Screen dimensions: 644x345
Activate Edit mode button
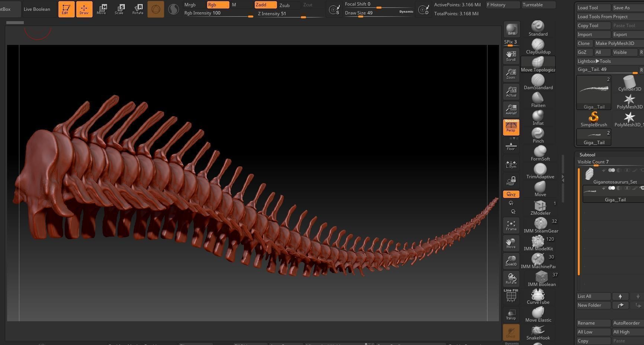coord(66,9)
